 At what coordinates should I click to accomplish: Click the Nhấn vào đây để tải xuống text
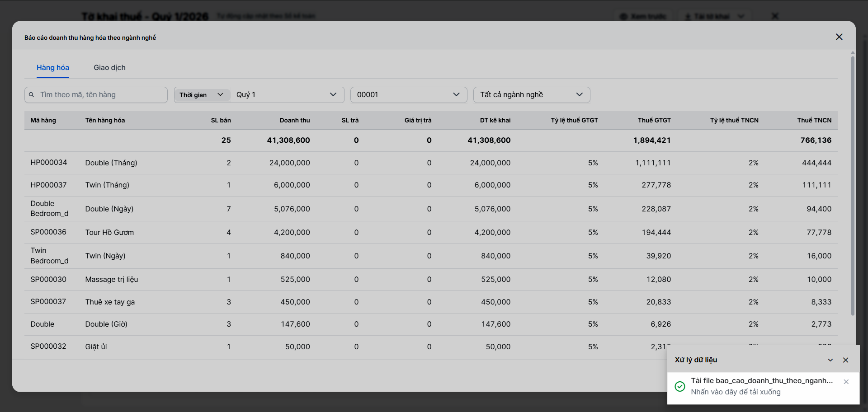coord(736,392)
